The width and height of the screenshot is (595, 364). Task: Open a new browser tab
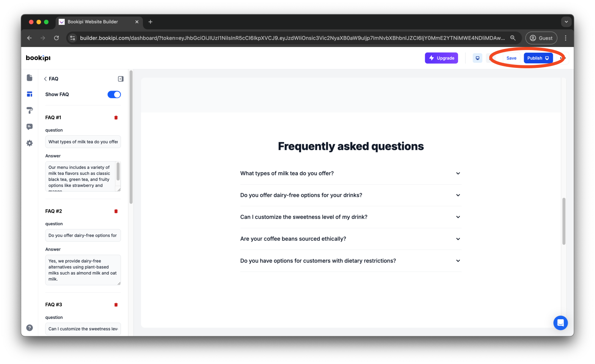tap(150, 22)
